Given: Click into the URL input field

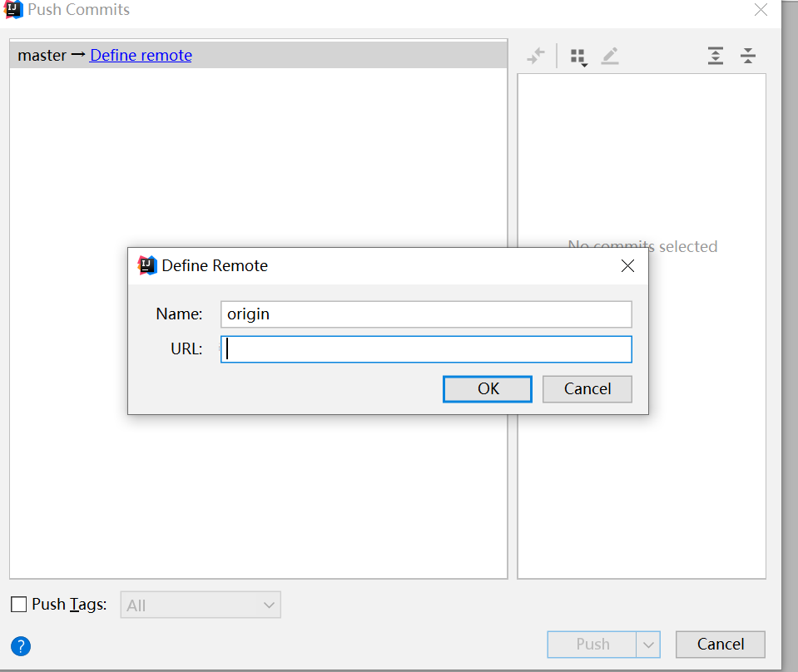Looking at the screenshot, I should 427,349.
